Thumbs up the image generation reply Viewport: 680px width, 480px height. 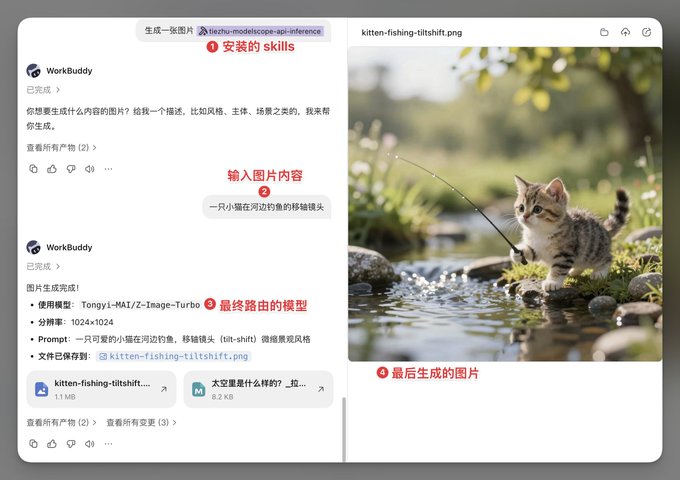point(52,443)
